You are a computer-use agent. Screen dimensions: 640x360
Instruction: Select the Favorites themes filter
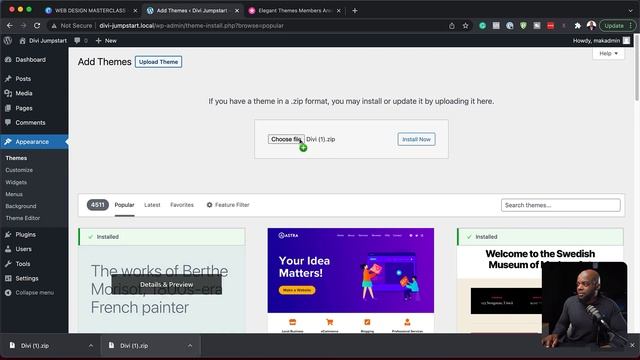coord(182,205)
